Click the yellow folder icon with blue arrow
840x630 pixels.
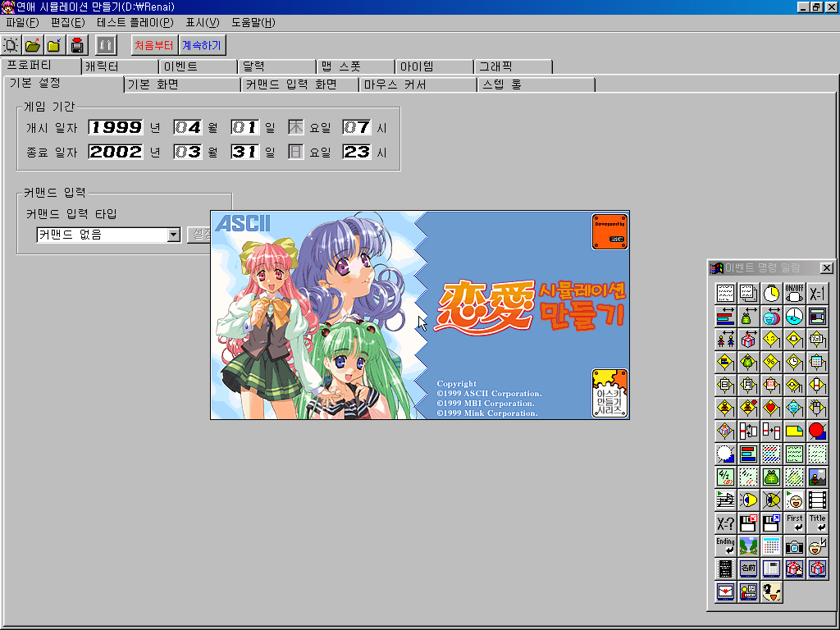pos(55,45)
